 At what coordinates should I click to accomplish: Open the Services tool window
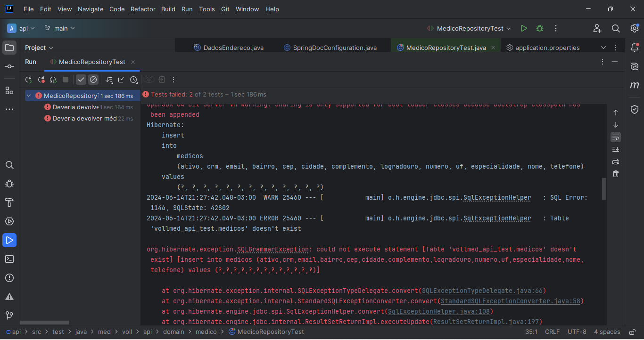(x=9, y=221)
